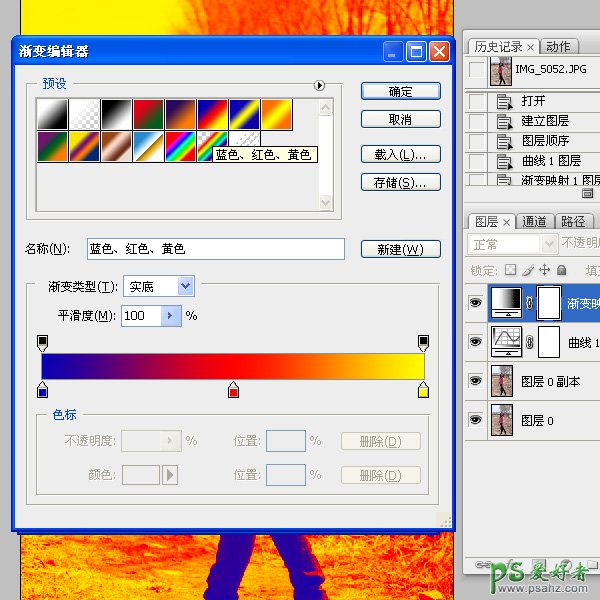Hide the gradient map layer via eye icon
Image resolution: width=600 pixels, height=600 pixels.
pyautogui.click(x=475, y=302)
